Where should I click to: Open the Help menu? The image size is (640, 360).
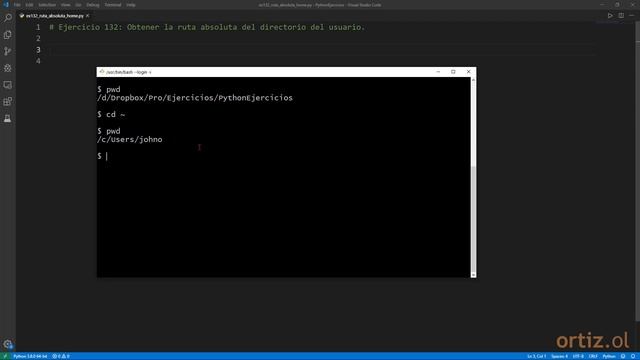[131, 5]
